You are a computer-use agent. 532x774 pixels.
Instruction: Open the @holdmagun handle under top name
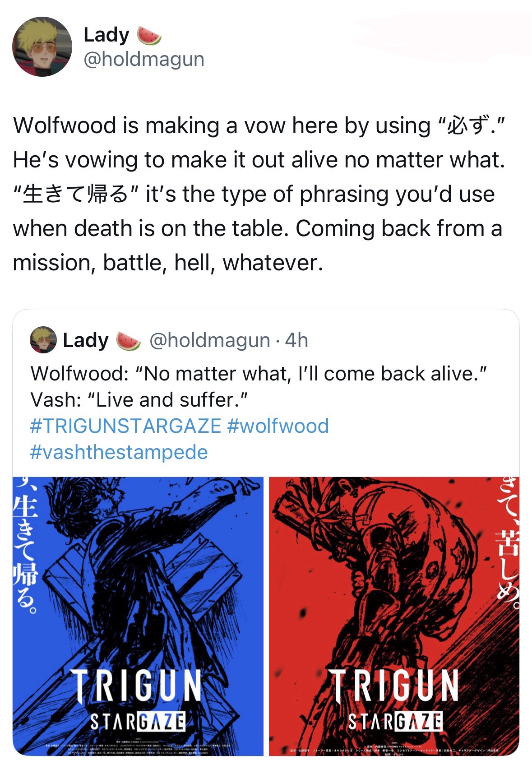click(144, 59)
